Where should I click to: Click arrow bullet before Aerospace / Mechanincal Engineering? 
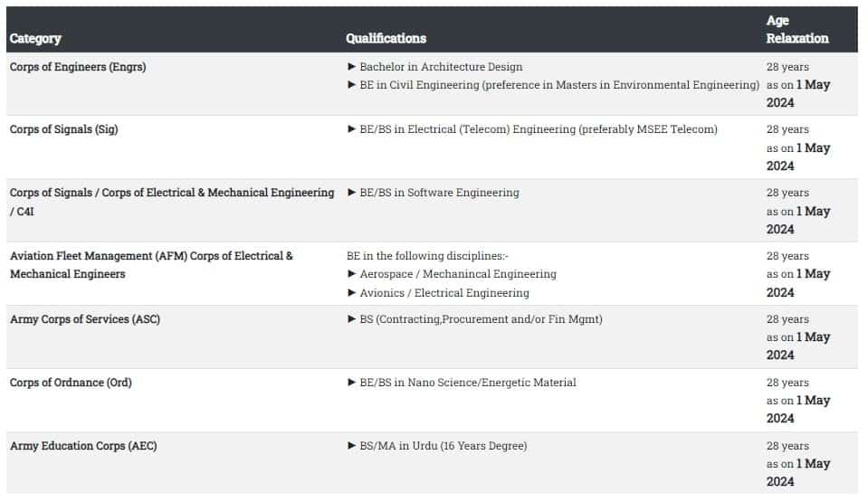pos(351,274)
